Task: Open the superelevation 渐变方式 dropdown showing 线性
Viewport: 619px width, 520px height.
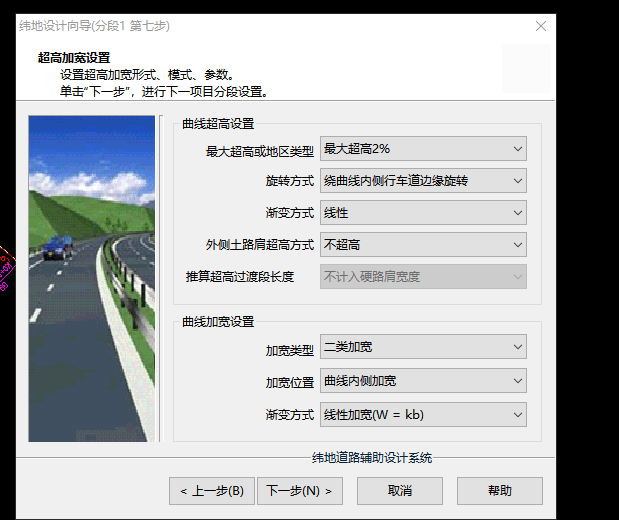Action: coord(423,213)
